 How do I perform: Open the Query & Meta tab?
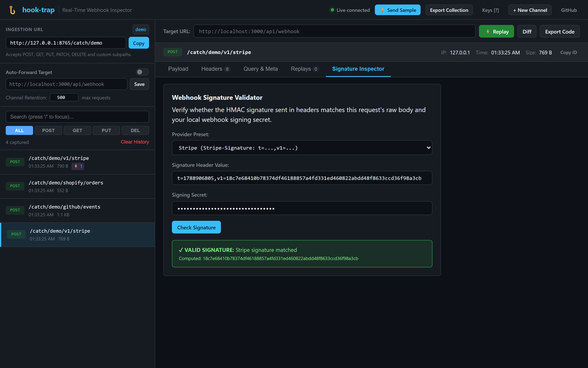tap(261, 69)
